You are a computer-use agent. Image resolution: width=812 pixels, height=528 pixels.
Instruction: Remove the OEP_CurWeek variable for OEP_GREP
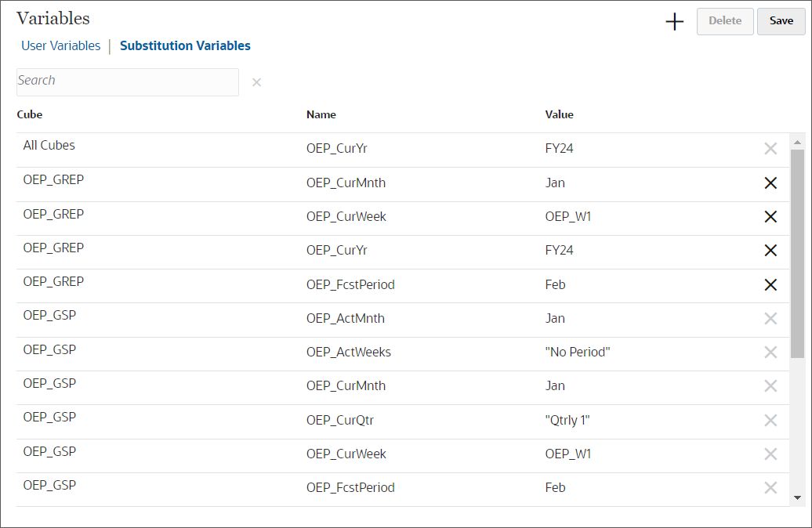click(x=770, y=216)
